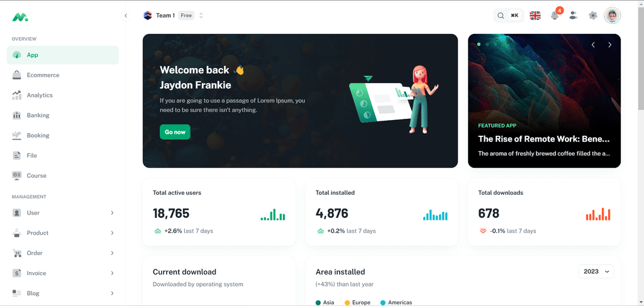The width and height of the screenshot is (644, 306).
Task: Open the Team 1 workspace switcher
Action: [174, 16]
